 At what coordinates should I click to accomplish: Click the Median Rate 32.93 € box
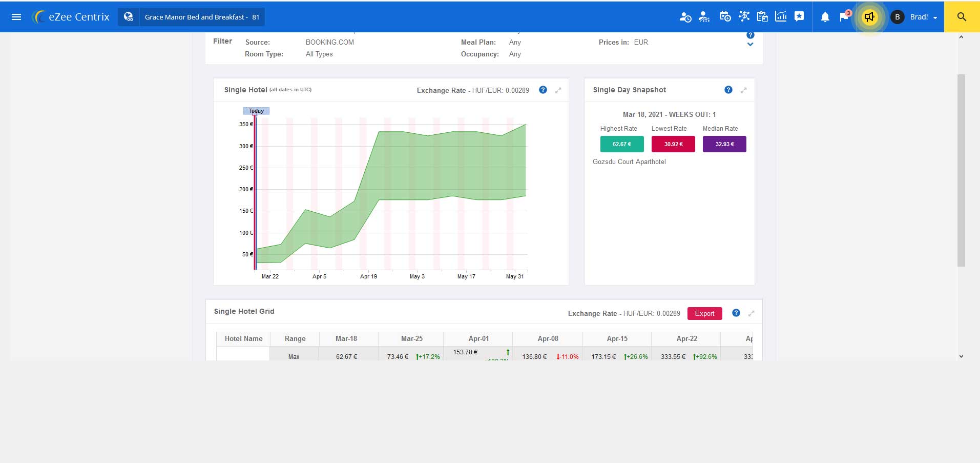tap(724, 144)
